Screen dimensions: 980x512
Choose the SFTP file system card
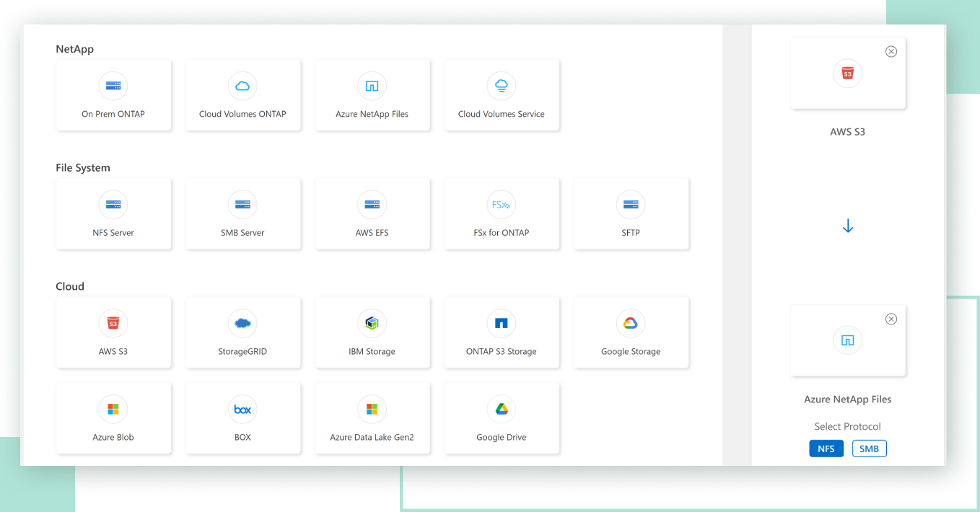631,214
